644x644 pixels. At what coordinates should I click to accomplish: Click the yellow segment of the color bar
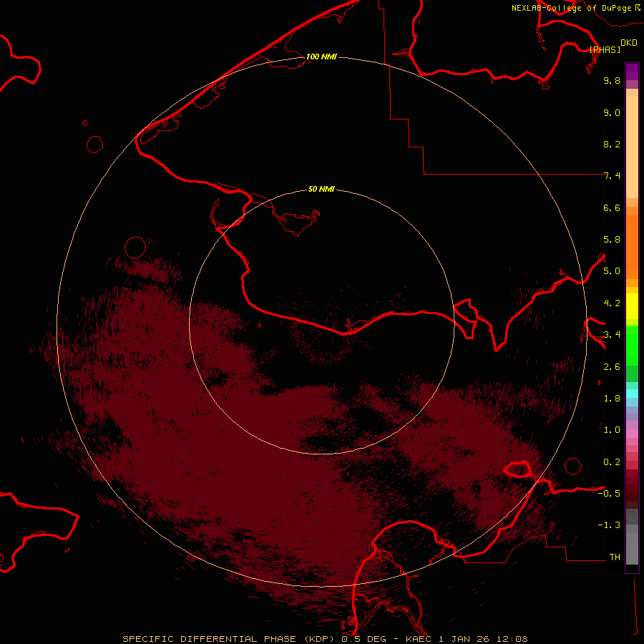point(632,306)
